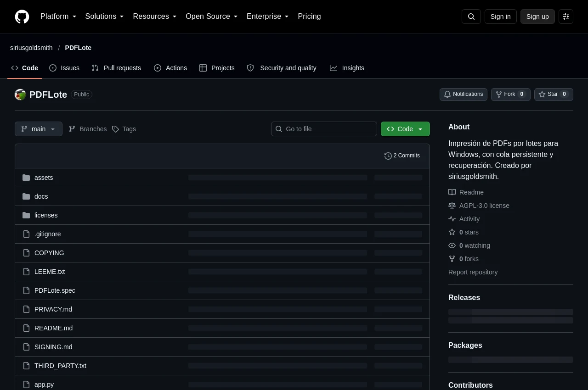The width and height of the screenshot is (588, 390).
Task: Click the Activity pulse icon
Action: tap(452, 219)
